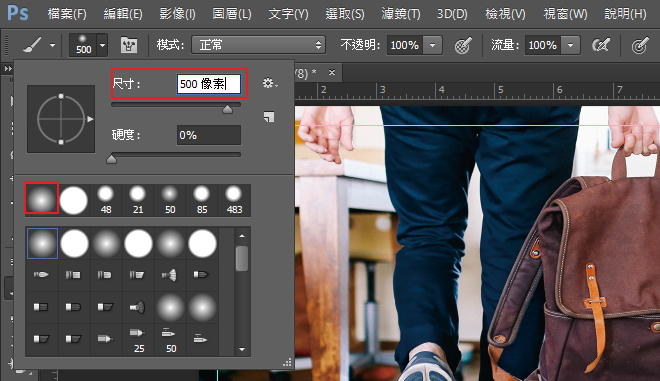
Task: Click the 硬度 hardness input showing 0%
Action: [x=209, y=135]
